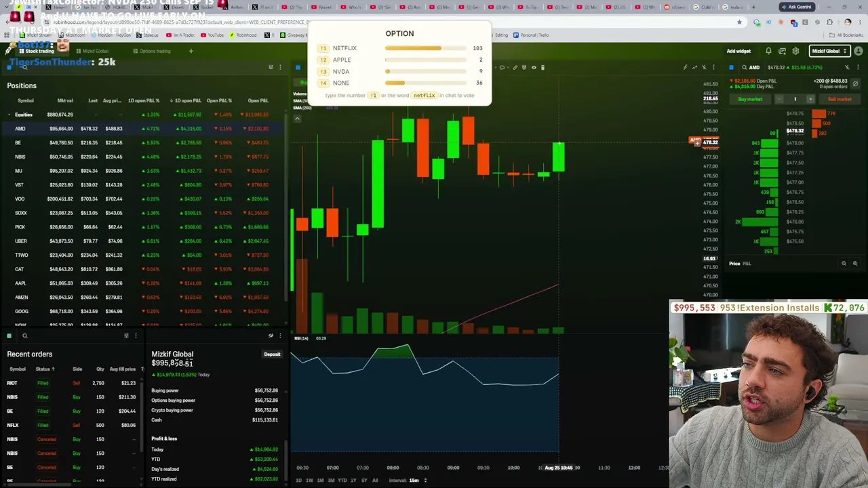This screenshot has height=488, width=868.
Task: Click the Deposit button
Action: [272, 354]
